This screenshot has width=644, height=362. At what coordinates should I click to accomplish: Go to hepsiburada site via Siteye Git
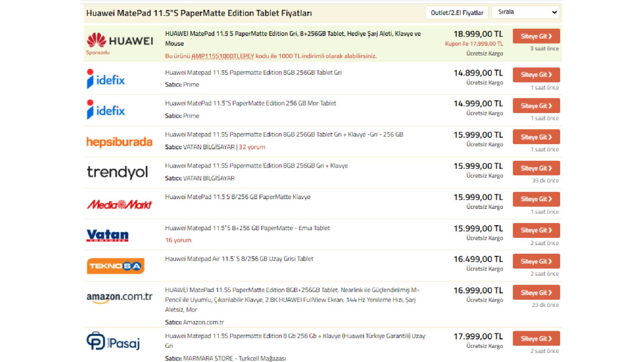tap(536, 137)
